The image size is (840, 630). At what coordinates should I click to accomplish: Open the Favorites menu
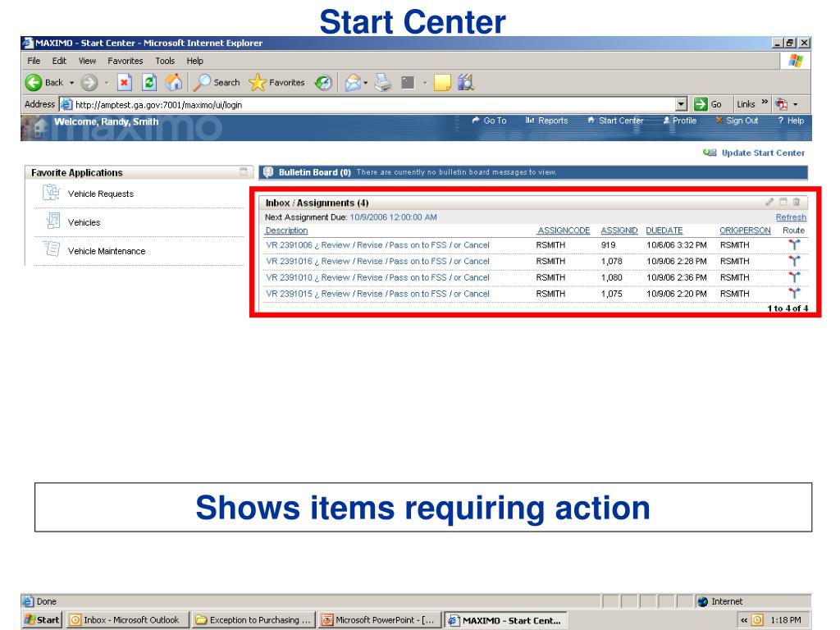(x=126, y=61)
